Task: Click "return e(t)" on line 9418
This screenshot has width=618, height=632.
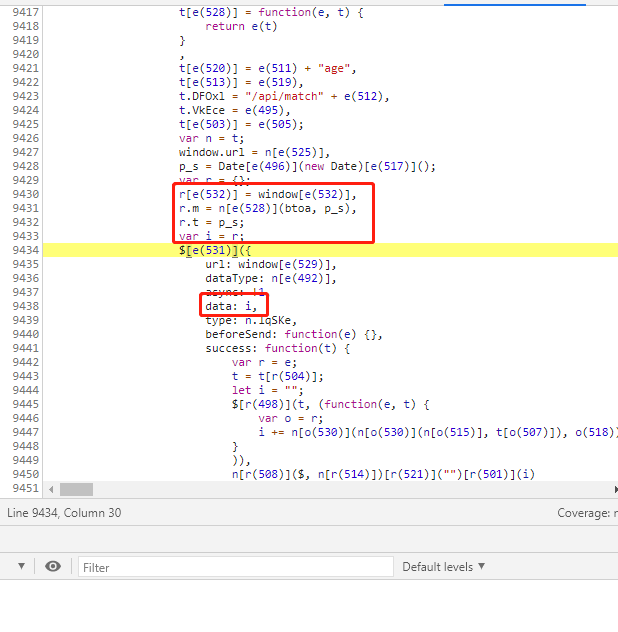Action: point(241,27)
